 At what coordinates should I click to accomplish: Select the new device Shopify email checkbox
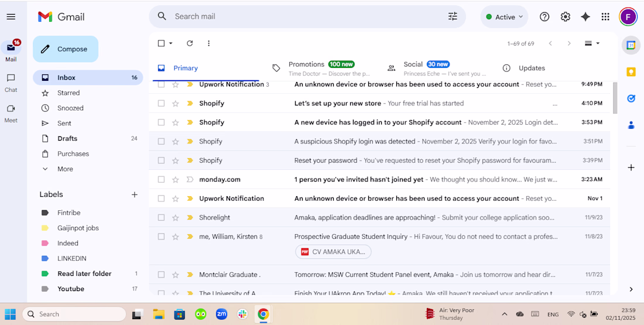click(161, 122)
